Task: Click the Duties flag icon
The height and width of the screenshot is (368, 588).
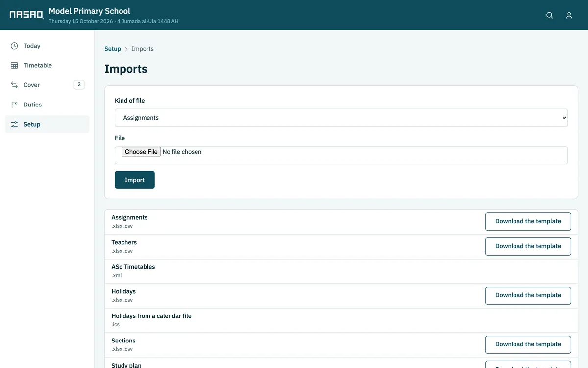Action: click(14, 105)
